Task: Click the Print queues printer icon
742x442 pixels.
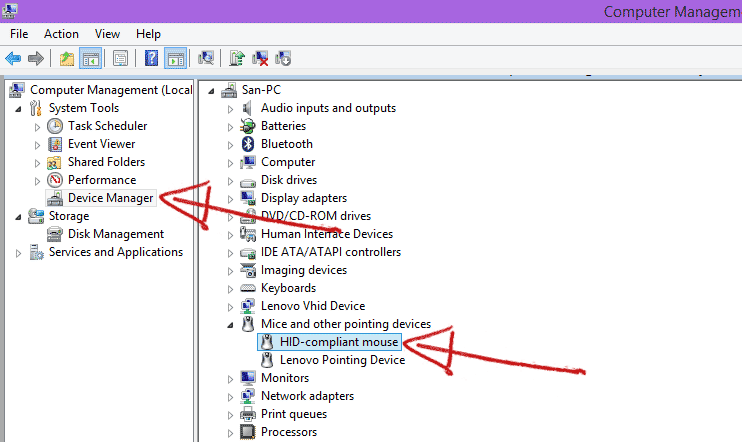Action: tap(247, 414)
